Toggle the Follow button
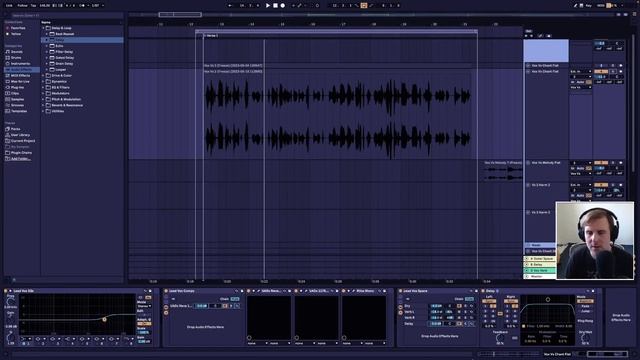This screenshot has height=360, width=640. click(x=22, y=6)
